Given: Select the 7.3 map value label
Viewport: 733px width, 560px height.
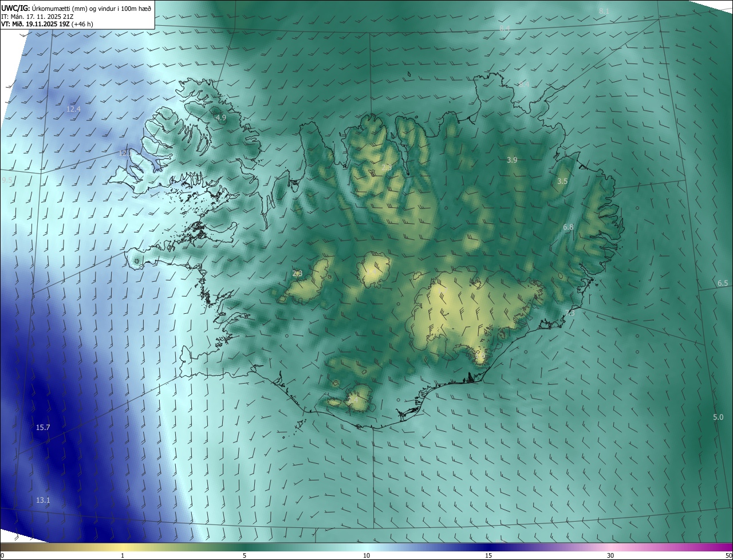Looking at the screenshot, I should 570,313.
